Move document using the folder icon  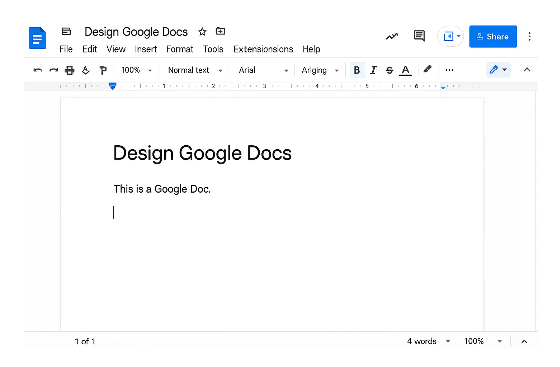220,31
